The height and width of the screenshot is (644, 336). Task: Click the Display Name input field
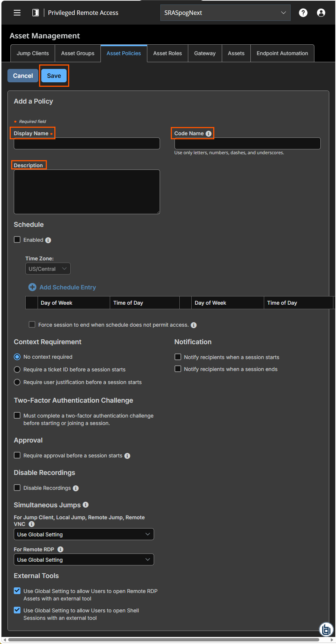(x=87, y=143)
